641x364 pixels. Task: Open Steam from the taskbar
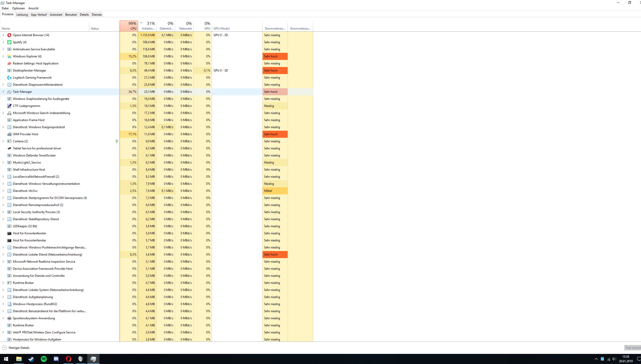pos(31,359)
